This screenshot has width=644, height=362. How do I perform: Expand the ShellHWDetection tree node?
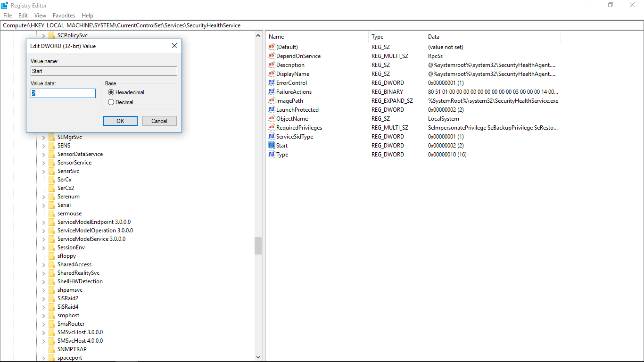click(x=43, y=281)
